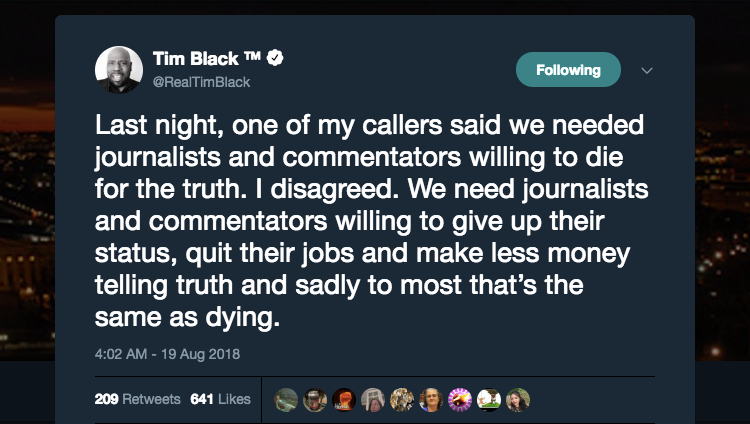
Task: Toggle the Following button
Action: click(568, 70)
